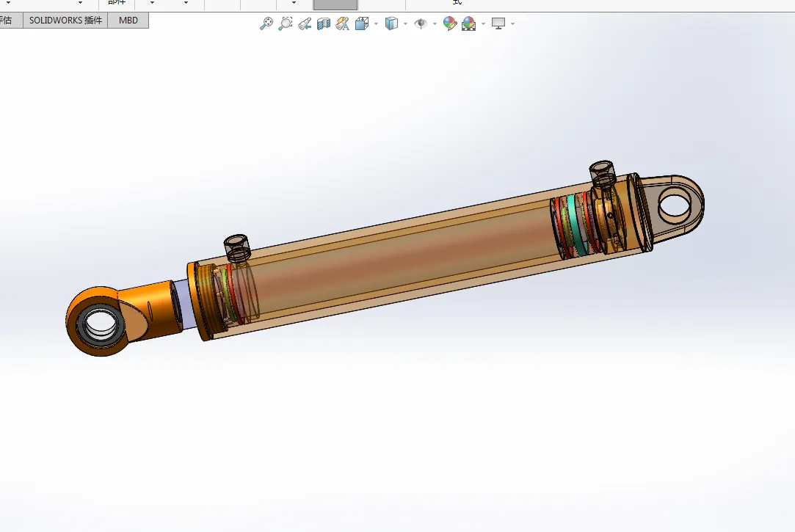Screen dimensions: 795x532
Task: Click the Previous View icon
Action: point(305,23)
